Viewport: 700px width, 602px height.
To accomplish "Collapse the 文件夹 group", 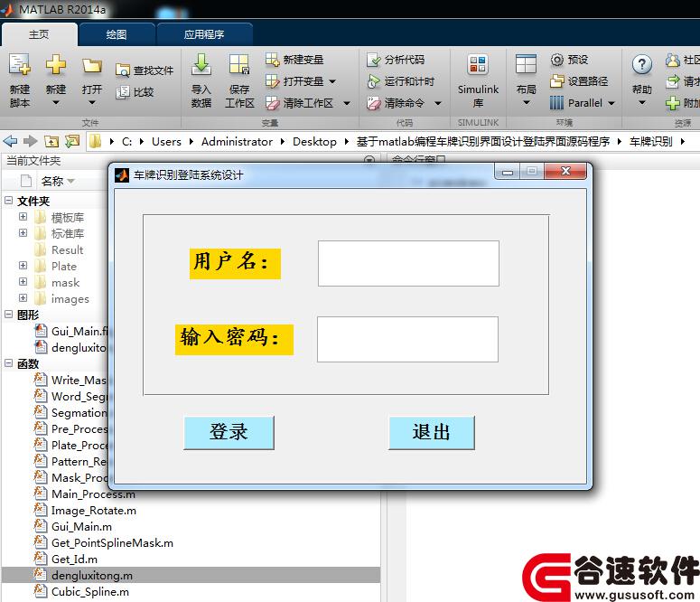I will coord(8,201).
